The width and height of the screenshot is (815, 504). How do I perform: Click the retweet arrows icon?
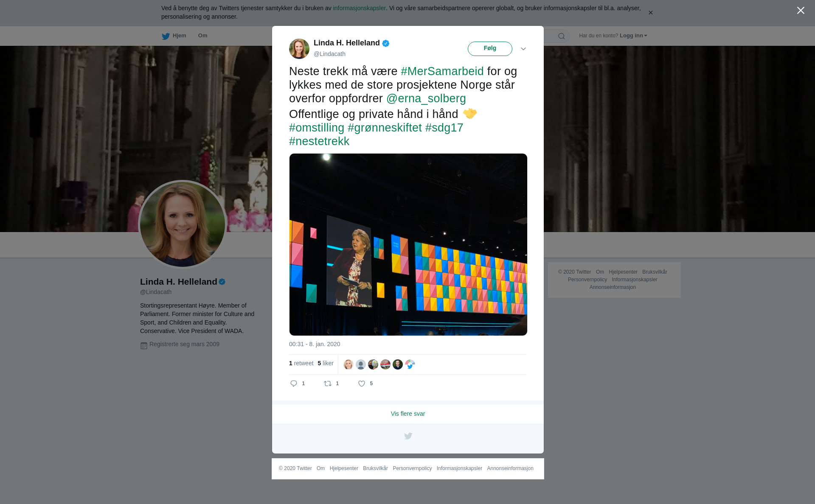point(328,384)
